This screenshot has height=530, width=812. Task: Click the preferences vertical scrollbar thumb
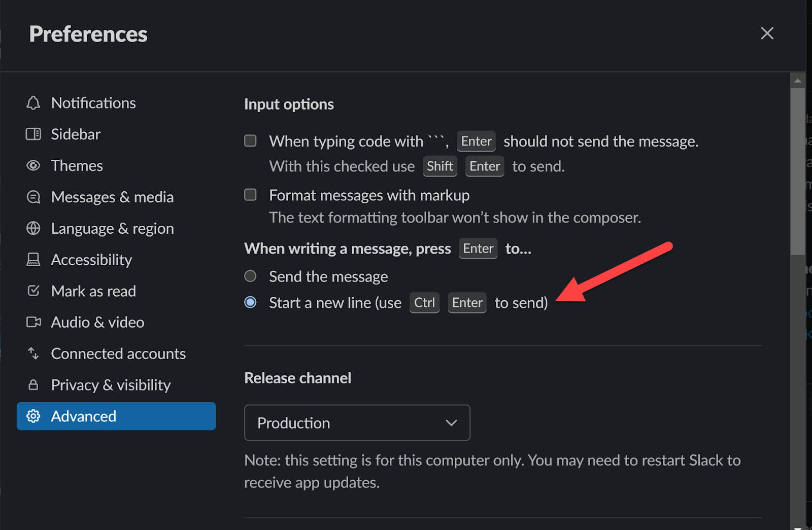(x=798, y=171)
